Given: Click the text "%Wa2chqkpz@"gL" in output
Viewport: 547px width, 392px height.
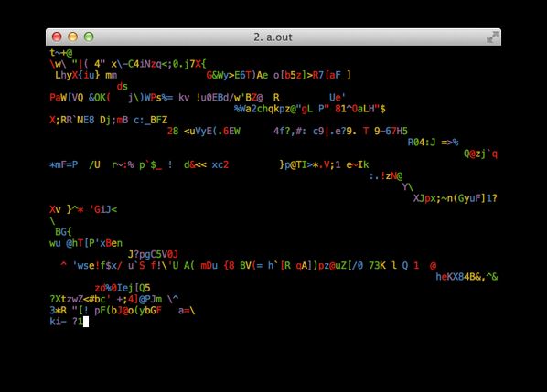Looking at the screenshot, I should click(x=273, y=109).
